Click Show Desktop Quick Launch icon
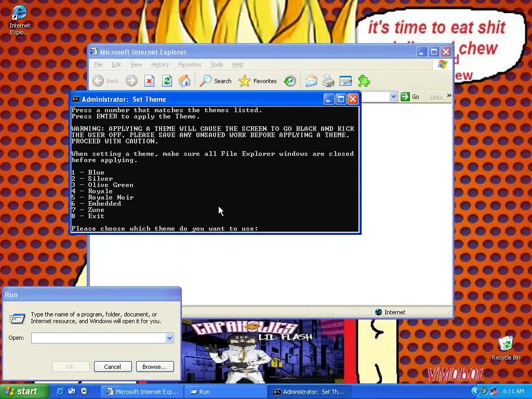The width and height of the screenshot is (532, 399). (72, 391)
